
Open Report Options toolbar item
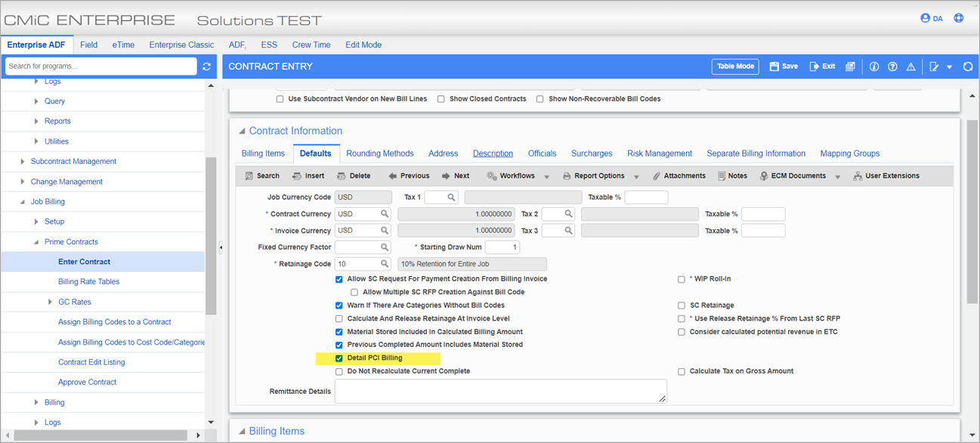[x=594, y=175]
